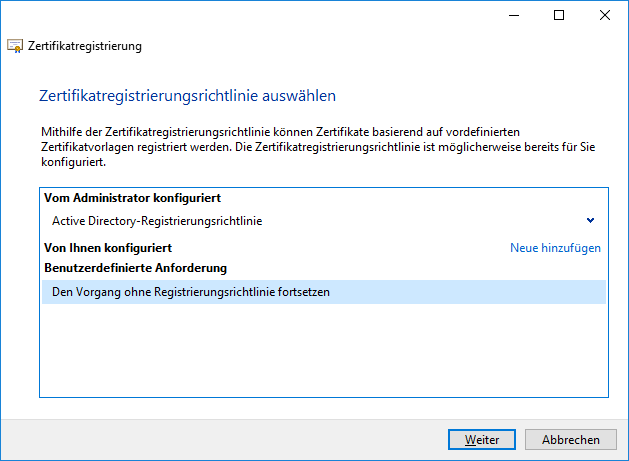This screenshot has width=629, height=461.
Task: Click the gray footer area left of Weiter
Action: [224, 440]
